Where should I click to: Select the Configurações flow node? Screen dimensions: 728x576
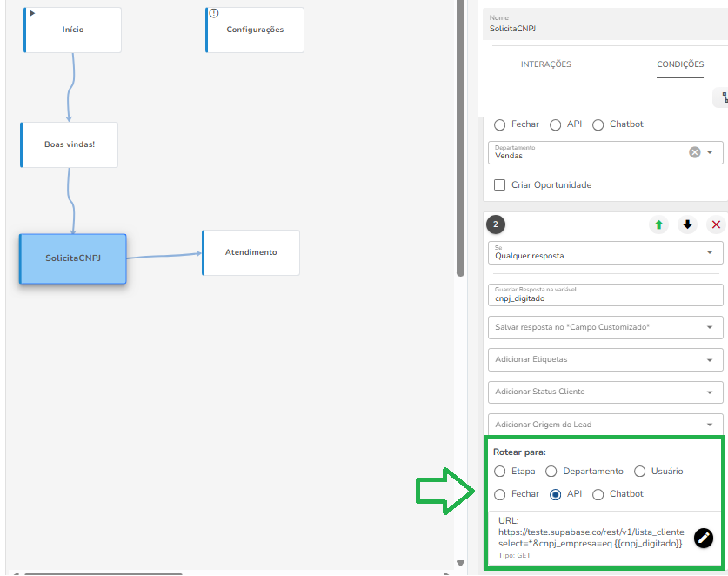tap(255, 30)
